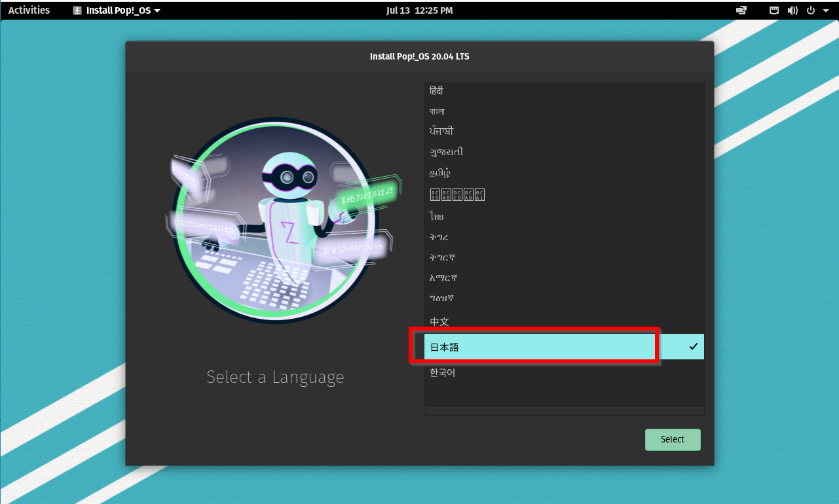Choose አማርኛ from the language list
Image resolution: width=839 pixels, height=504 pixels.
click(x=564, y=278)
